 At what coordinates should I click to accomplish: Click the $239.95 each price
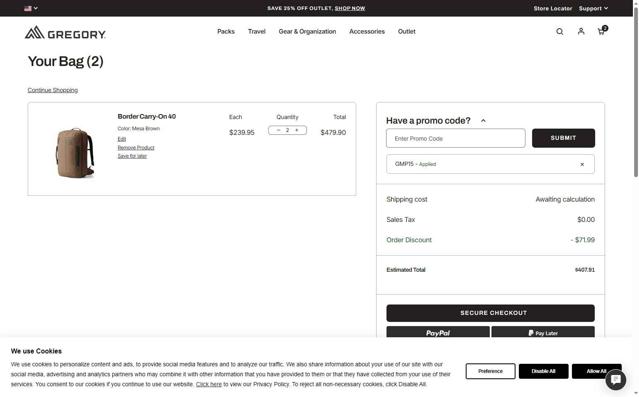pos(242,132)
